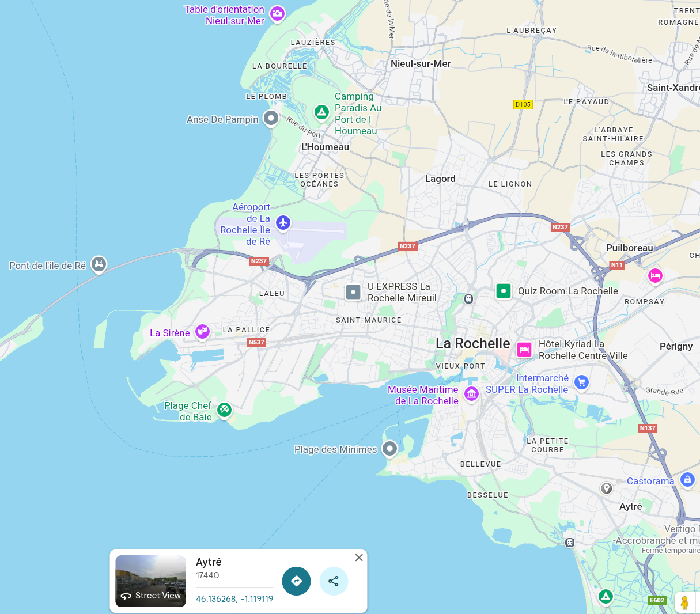Viewport: 700px width, 614px height.
Task: Click the Anse De Pampin marker
Action: pos(271,118)
